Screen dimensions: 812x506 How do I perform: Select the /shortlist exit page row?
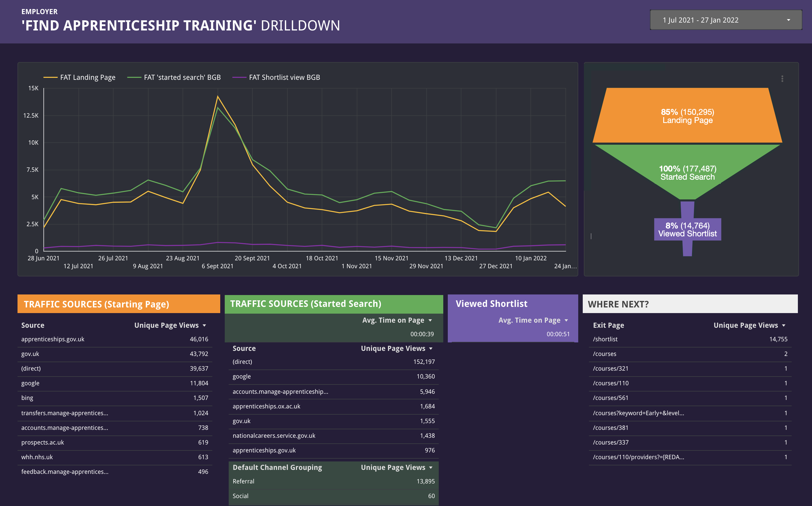605,339
